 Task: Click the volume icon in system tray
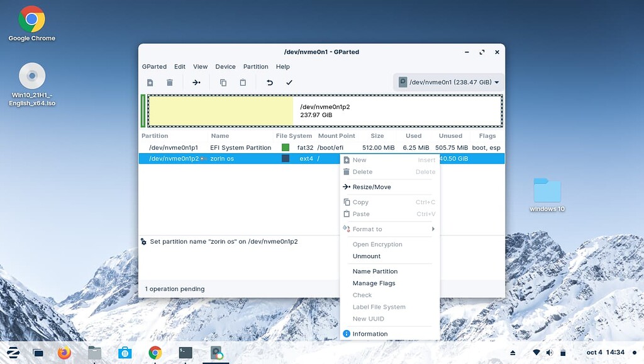coord(549,353)
